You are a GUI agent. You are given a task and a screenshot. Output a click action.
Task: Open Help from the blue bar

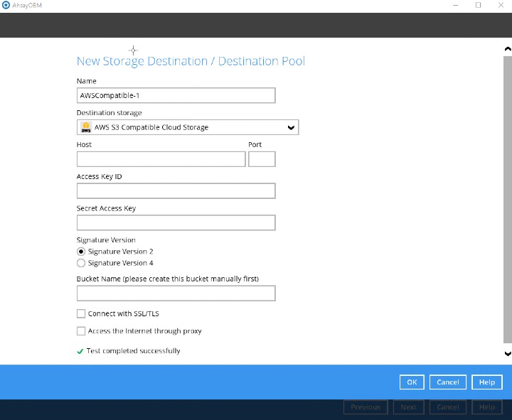pyautogui.click(x=486, y=382)
